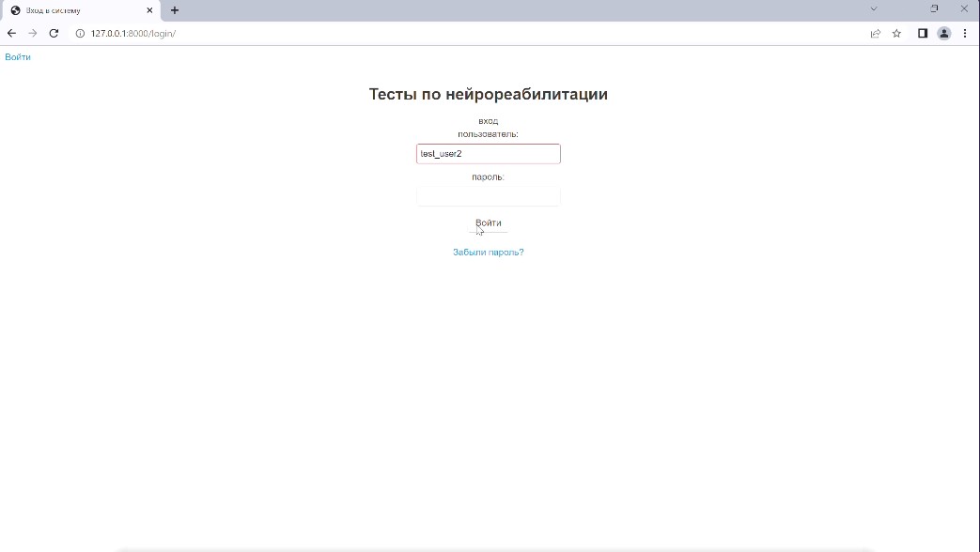Click the 'пароль:' label
This screenshot has width=980, height=552.
pyautogui.click(x=489, y=176)
